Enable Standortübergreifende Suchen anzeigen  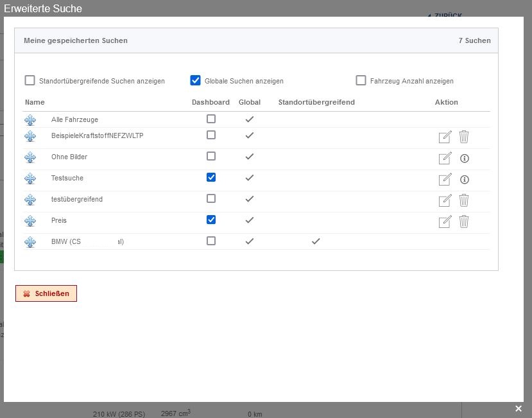(30, 80)
